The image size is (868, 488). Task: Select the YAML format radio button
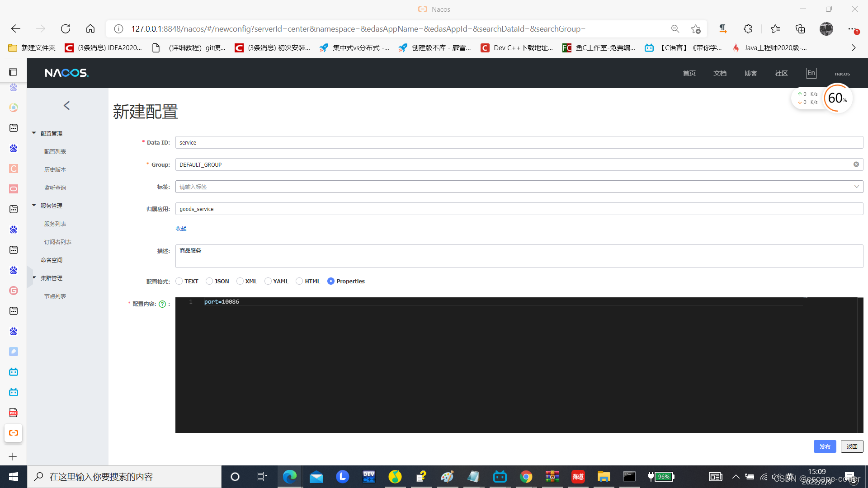click(268, 282)
